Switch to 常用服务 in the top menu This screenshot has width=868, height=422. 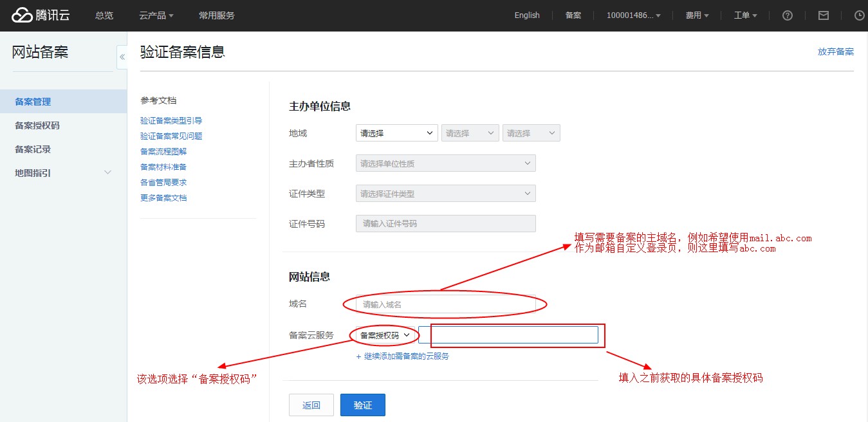click(217, 15)
